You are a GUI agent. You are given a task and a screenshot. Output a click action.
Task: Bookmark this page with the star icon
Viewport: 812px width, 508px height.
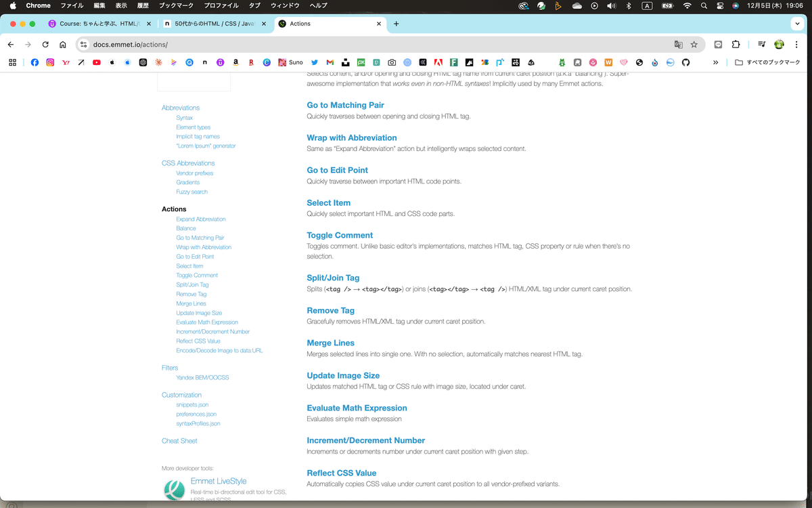(694, 45)
